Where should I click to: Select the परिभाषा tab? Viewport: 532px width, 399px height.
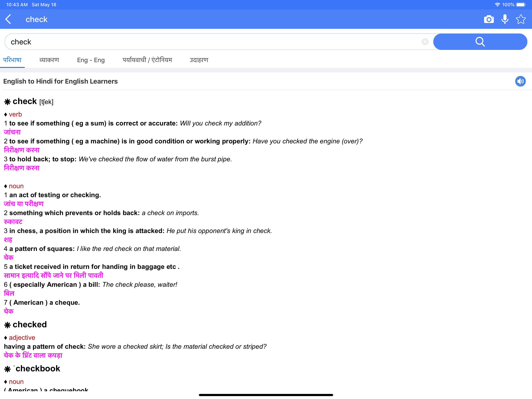[12, 60]
